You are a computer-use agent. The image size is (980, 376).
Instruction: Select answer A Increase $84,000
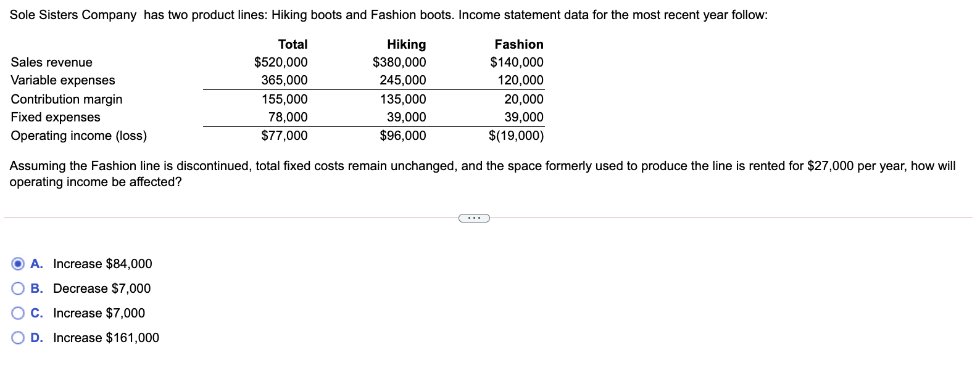click(19, 264)
